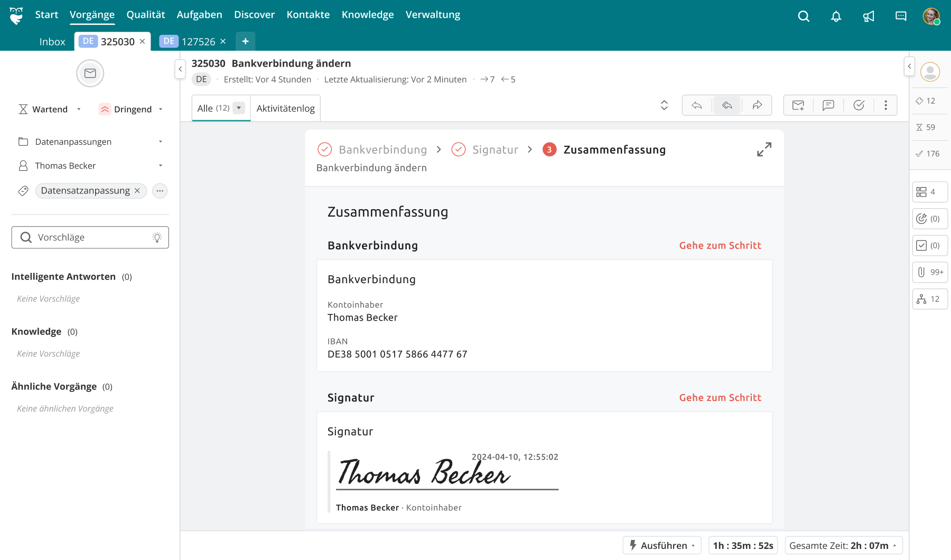The image size is (951, 560).
Task: Open the checkbox tasks (0) panel button
Action: pyautogui.click(x=930, y=246)
